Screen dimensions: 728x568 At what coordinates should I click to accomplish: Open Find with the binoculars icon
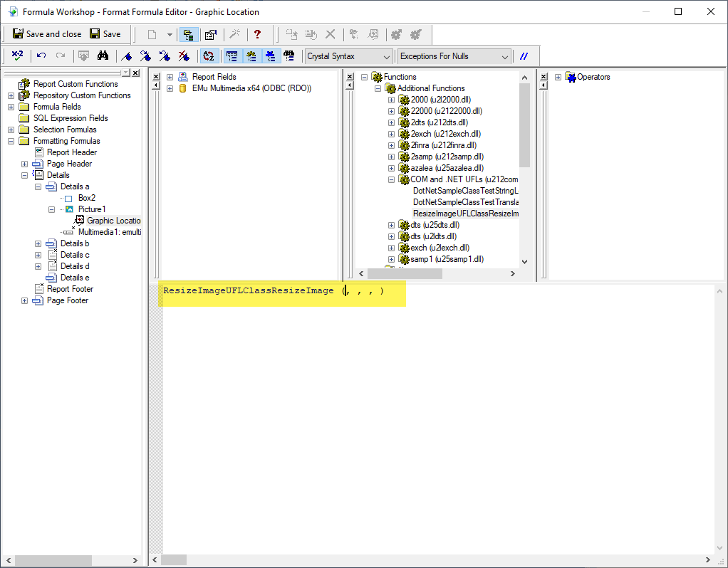point(103,56)
